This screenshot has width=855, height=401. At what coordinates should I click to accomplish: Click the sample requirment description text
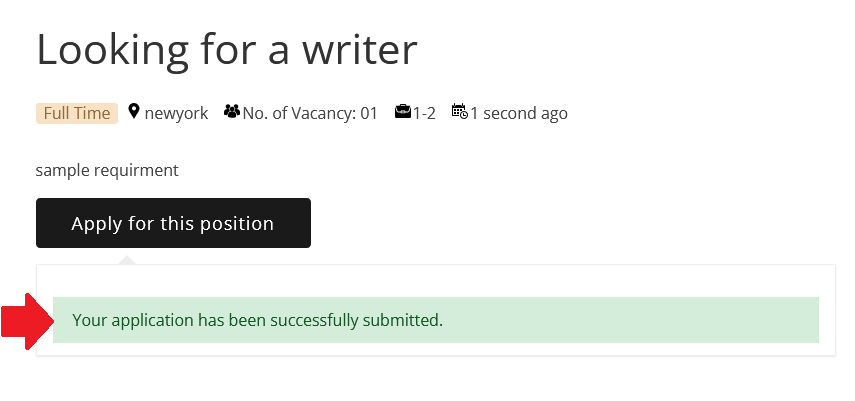pyautogui.click(x=107, y=170)
